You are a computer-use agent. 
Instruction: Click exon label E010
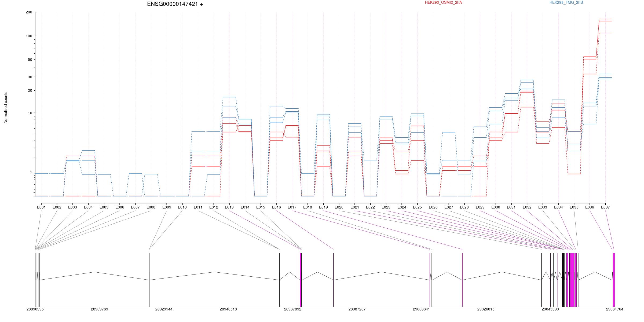tap(182, 207)
